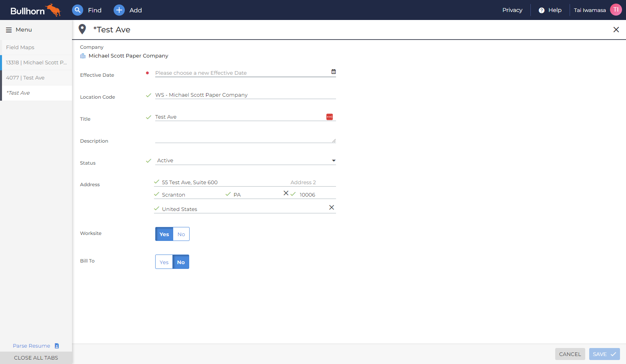Open the Effective Date calendar picker
The image size is (626, 364).
click(334, 72)
